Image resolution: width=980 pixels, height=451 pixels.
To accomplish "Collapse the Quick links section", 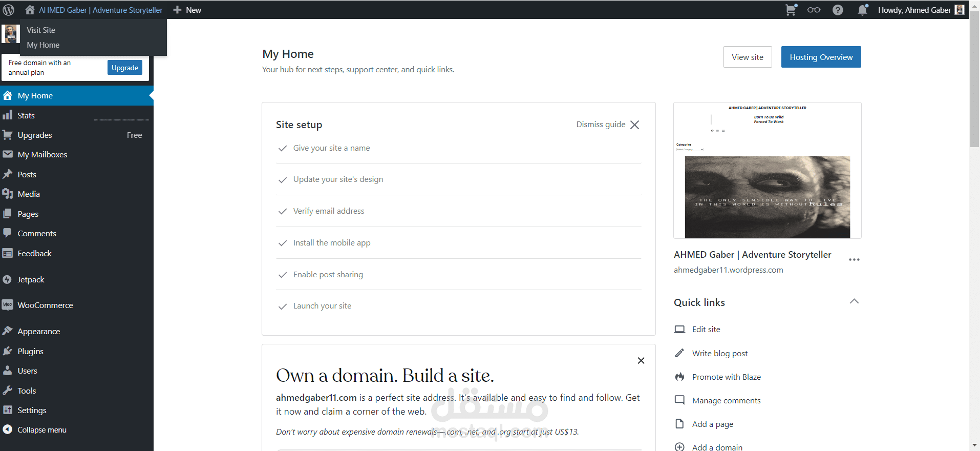I will (x=854, y=301).
